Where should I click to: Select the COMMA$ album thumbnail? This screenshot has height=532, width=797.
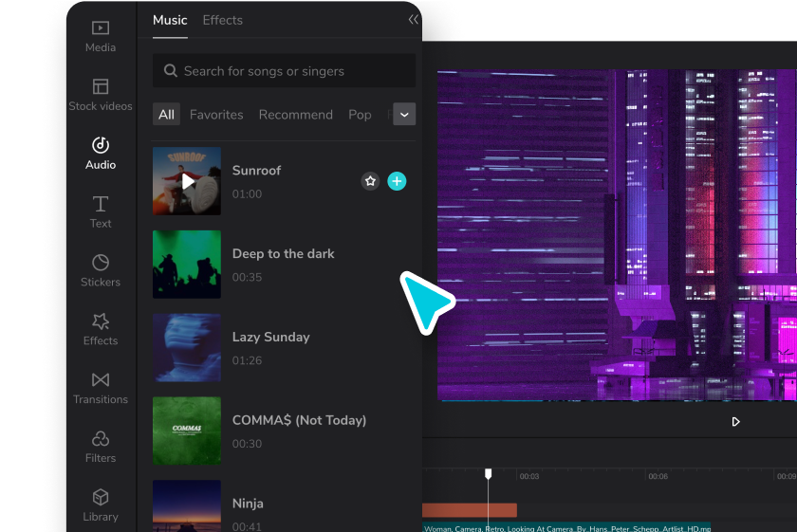tap(187, 431)
